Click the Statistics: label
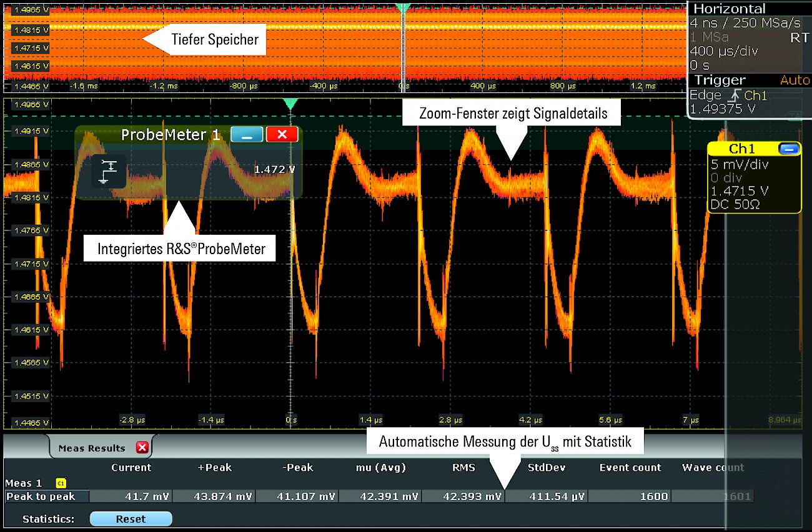The width and height of the screenshot is (812, 532). (48, 519)
